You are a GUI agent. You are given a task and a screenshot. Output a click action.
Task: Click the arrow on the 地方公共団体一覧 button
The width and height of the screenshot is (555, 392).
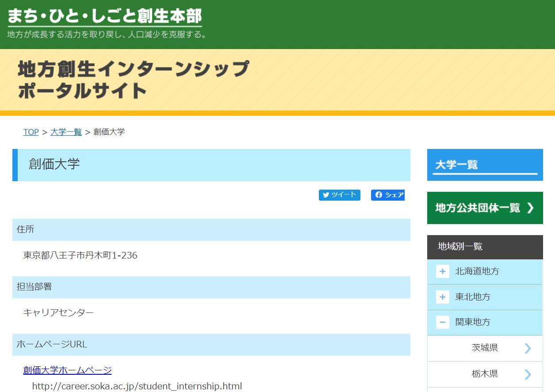point(531,208)
